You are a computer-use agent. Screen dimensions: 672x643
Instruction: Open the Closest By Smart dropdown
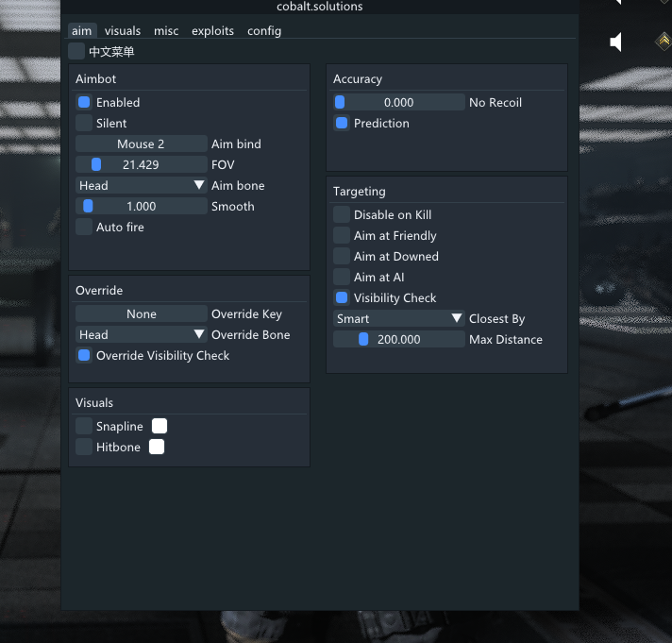tap(399, 318)
